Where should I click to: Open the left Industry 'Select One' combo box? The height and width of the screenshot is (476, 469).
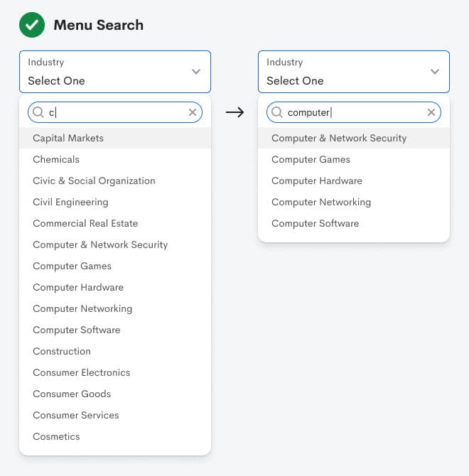(107, 72)
